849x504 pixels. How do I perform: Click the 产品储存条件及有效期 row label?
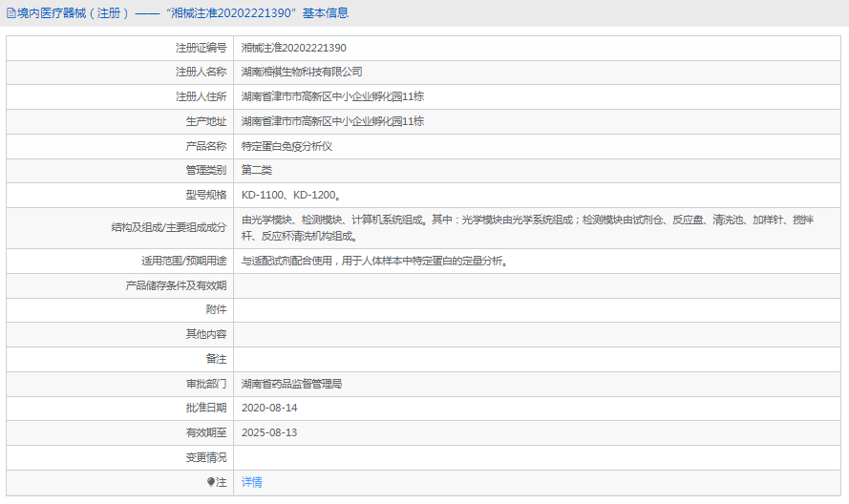click(177, 285)
